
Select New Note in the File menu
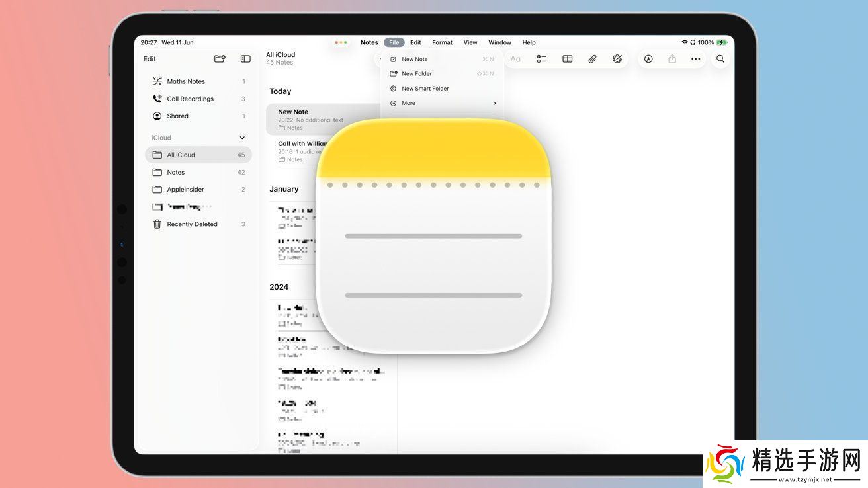(x=415, y=60)
